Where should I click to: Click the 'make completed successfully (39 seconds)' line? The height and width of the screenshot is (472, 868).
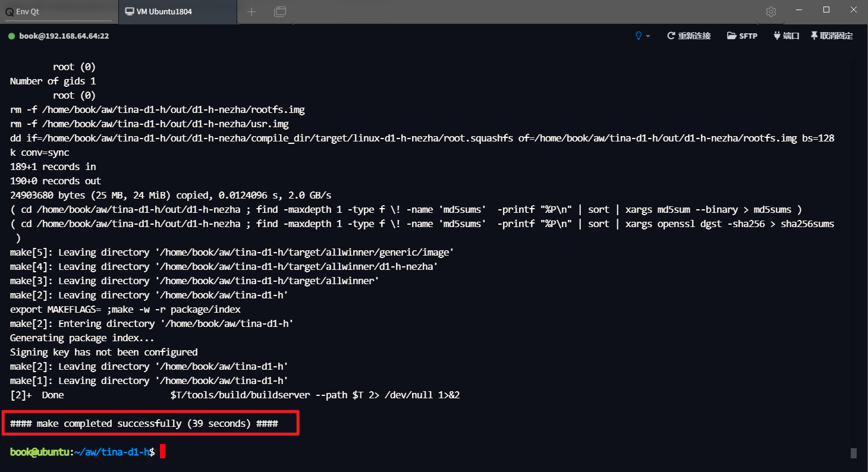coord(144,424)
